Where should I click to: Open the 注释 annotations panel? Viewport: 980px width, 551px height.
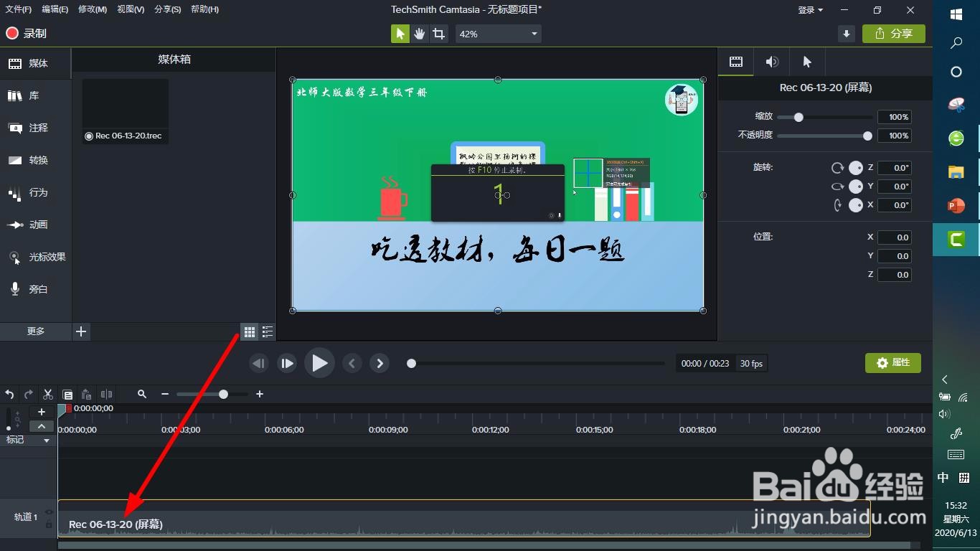pyautogui.click(x=35, y=128)
